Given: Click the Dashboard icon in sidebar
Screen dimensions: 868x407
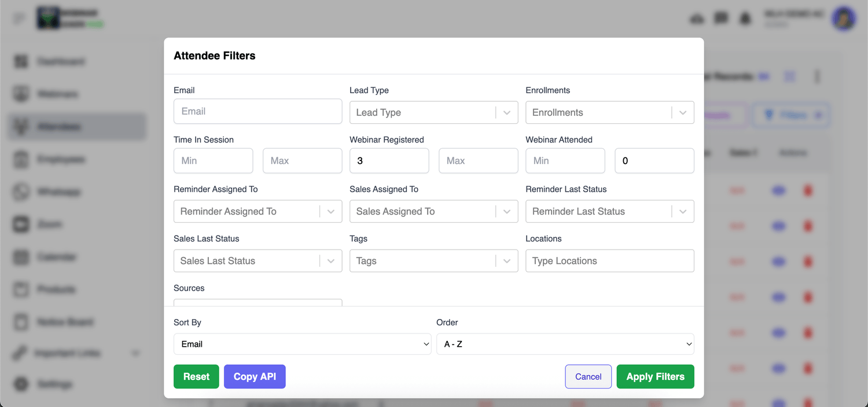Looking at the screenshot, I should pos(21,61).
